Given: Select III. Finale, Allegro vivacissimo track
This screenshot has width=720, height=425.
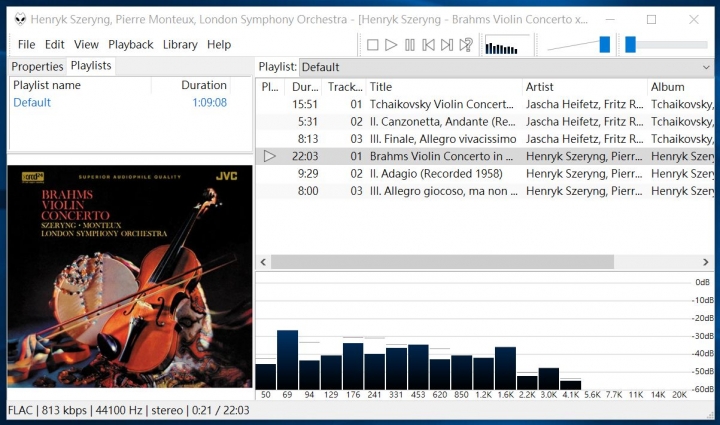Looking at the screenshot, I should [x=443, y=139].
